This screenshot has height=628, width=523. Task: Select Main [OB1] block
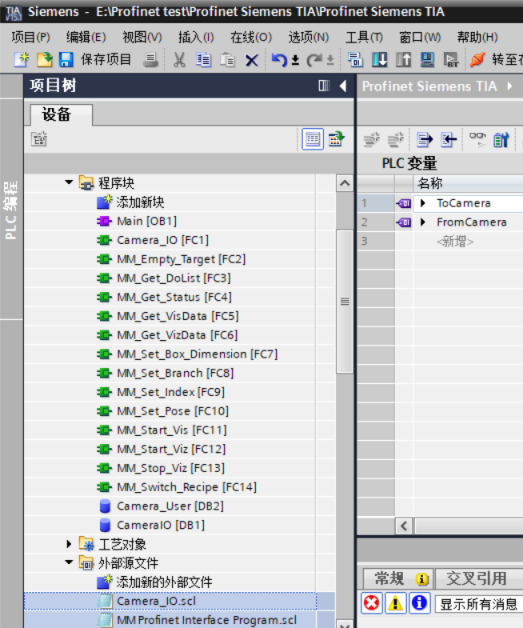click(x=147, y=221)
